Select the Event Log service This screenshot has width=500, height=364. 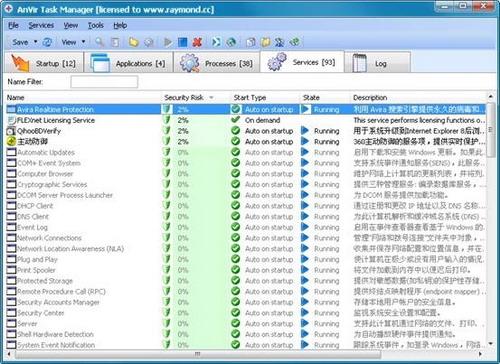[x=246, y=227]
